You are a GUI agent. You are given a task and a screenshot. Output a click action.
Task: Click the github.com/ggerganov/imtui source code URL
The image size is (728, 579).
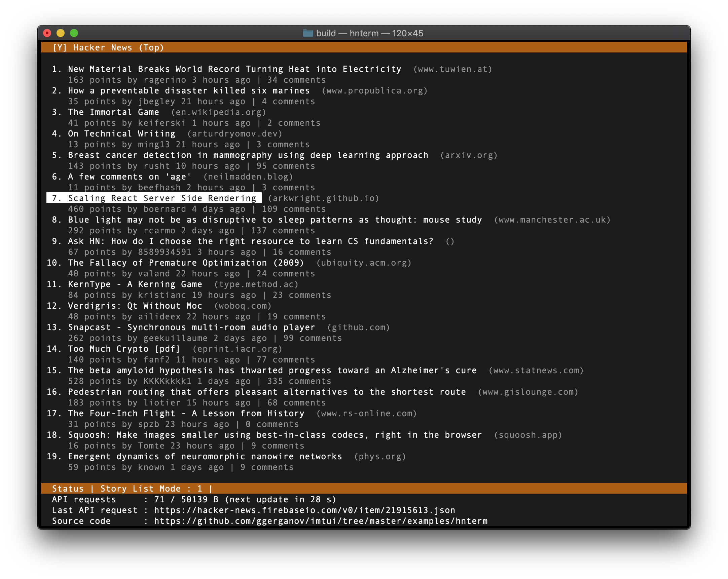pos(321,521)
